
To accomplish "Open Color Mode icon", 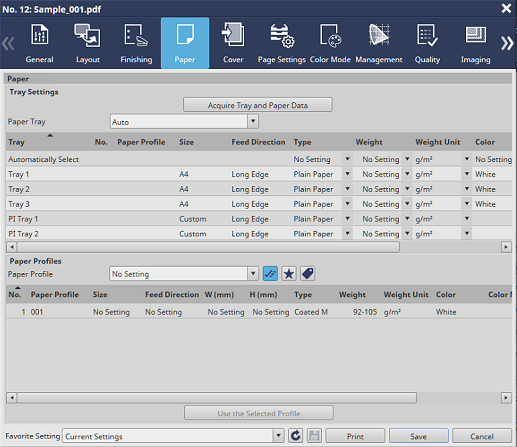I will (330, 35).
